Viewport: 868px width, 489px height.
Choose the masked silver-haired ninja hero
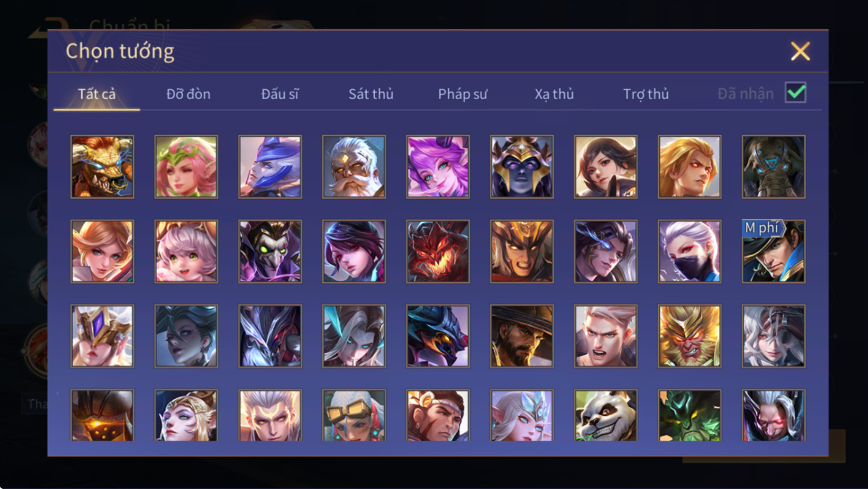(689, 251)
